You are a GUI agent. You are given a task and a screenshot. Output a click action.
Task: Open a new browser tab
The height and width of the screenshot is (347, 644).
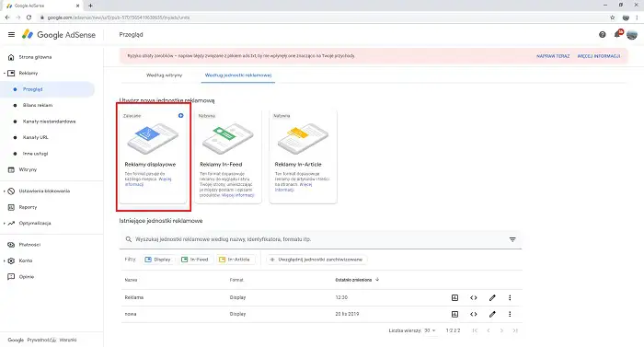(x=90, y=6)
